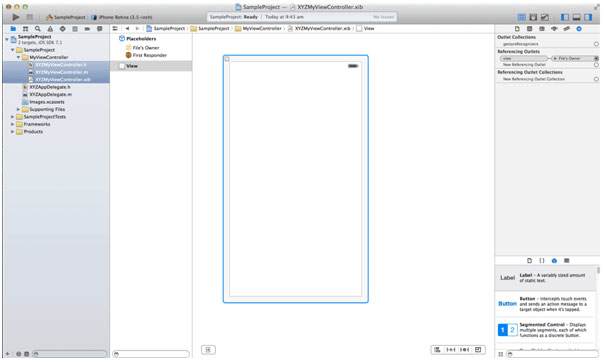Open Resolve Auto Layout Issues menu
Screen dimensions: 604x360
tap(464, 350)
